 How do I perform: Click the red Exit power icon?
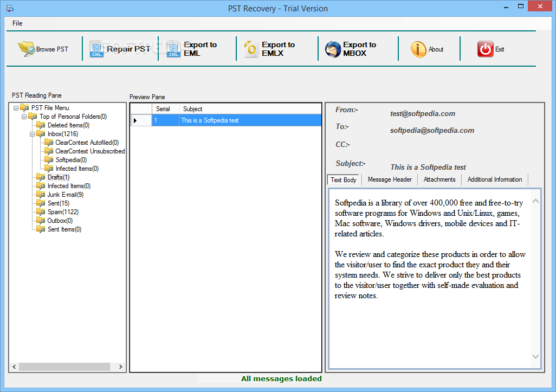pyautogui.click(x=485, y=49)
